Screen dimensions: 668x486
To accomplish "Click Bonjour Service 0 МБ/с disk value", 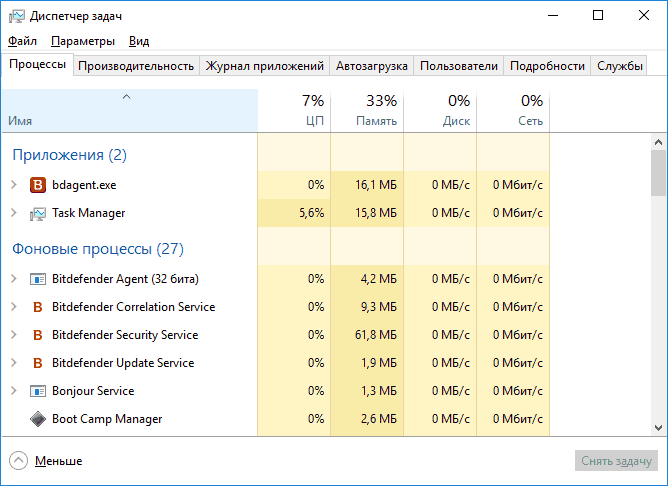I will [451, 391].
